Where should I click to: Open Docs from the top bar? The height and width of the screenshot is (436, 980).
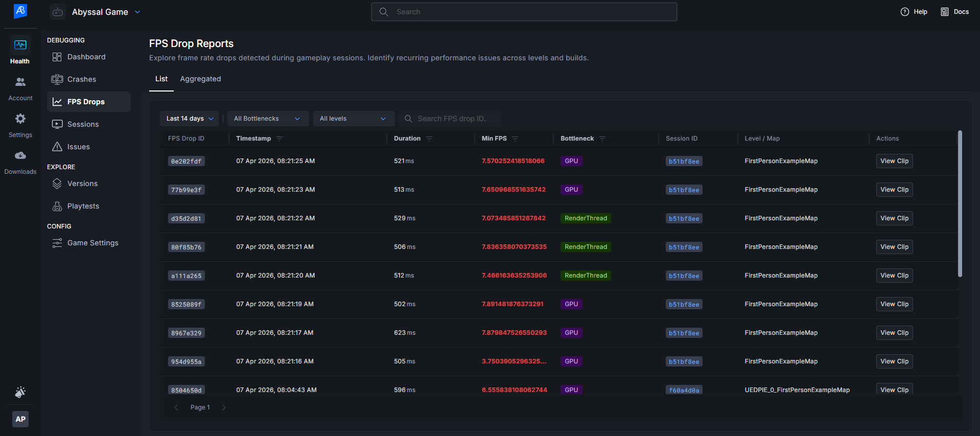(x=954, y=12)
